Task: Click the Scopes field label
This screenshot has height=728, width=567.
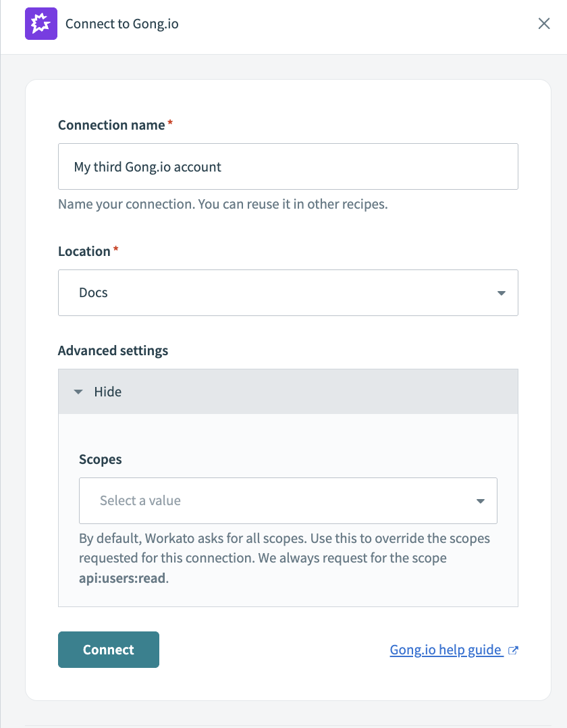Action: (101, 459)
